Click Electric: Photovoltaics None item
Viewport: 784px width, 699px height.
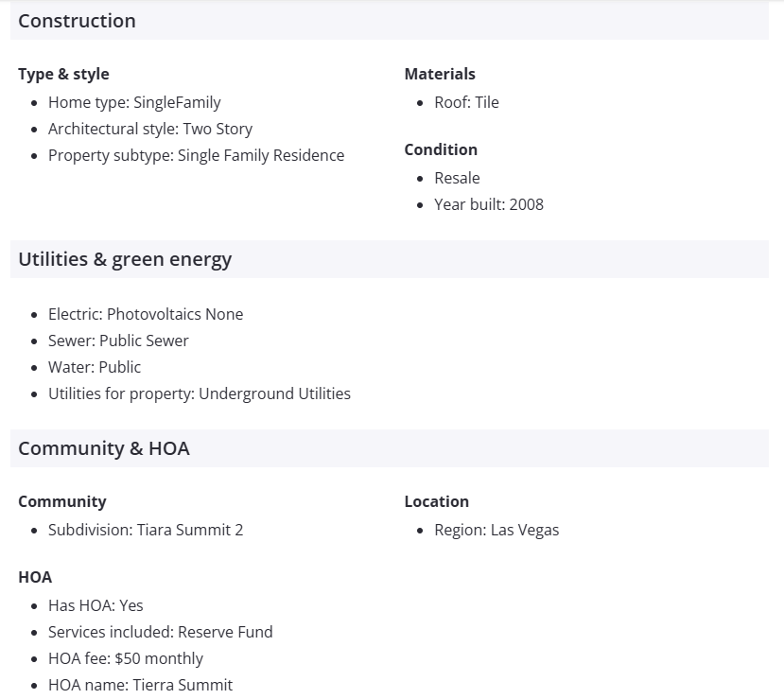point(146,314)
